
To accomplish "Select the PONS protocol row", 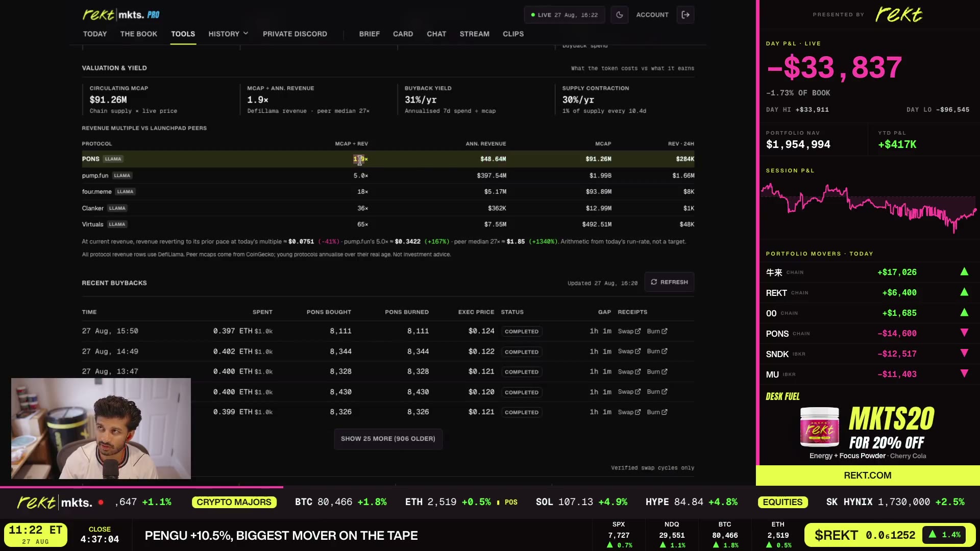I will pyautogui.click(x=388, y=159).
